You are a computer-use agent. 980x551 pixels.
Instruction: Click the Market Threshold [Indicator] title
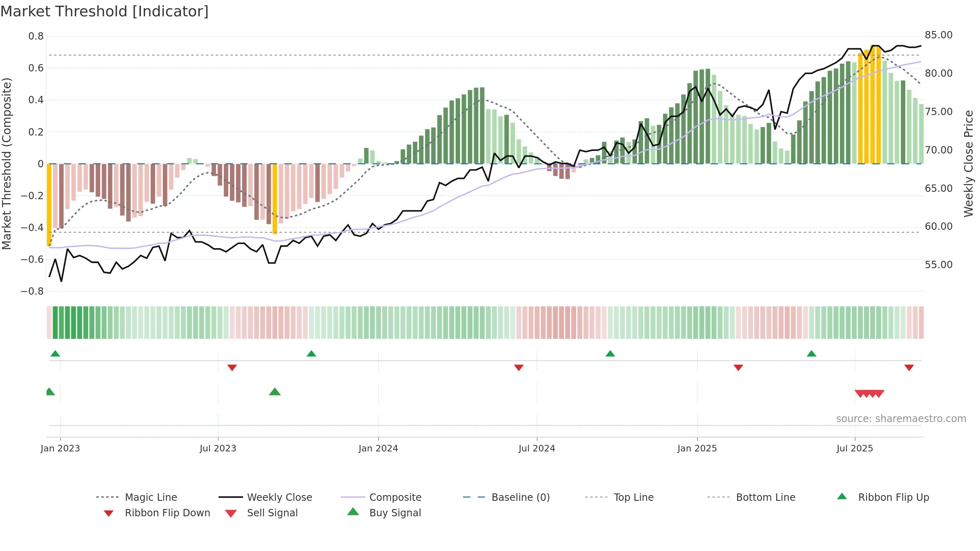(x=105, y=11)
